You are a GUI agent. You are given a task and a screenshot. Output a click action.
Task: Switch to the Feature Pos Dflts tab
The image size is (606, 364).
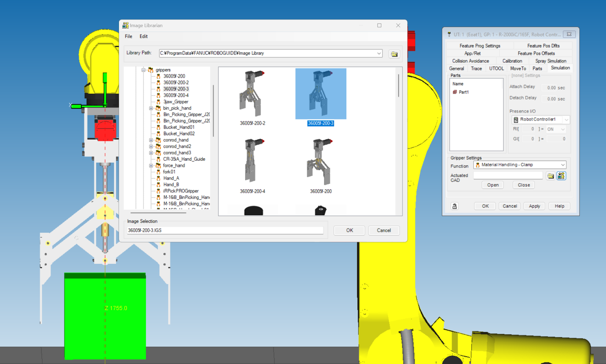pos(543,46)
